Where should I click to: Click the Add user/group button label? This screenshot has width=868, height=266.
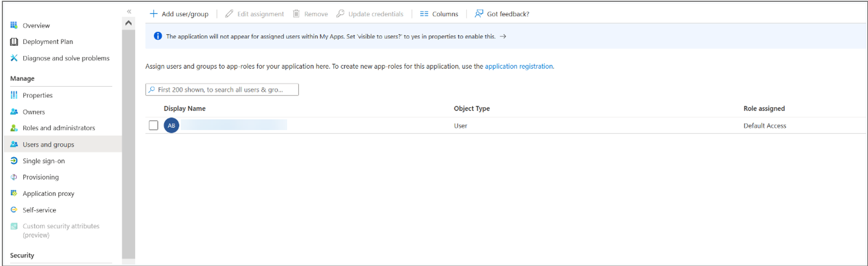click(185, 14)
